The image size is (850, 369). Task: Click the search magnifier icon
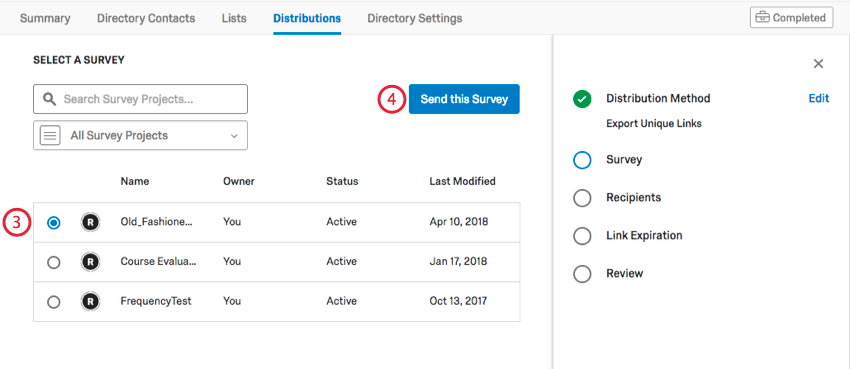click(50, 99)
